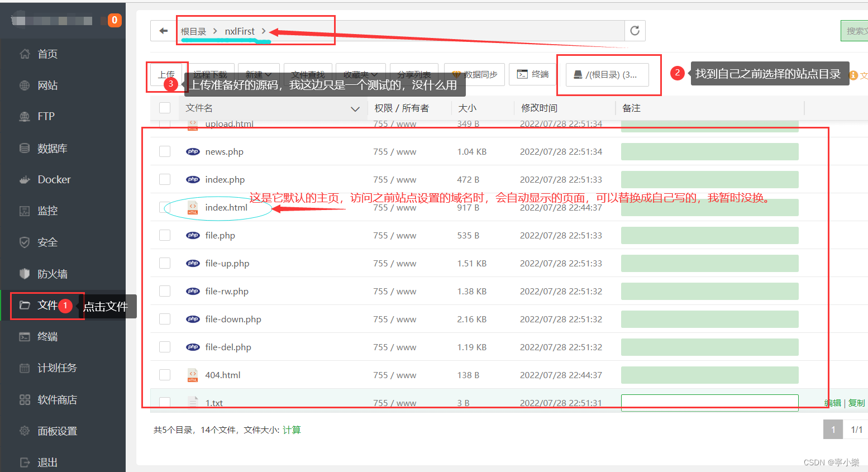This screenshot has width=868, height=472.
Task: Tick the checkbox for index.php
Action: click(x=165, y=179)
